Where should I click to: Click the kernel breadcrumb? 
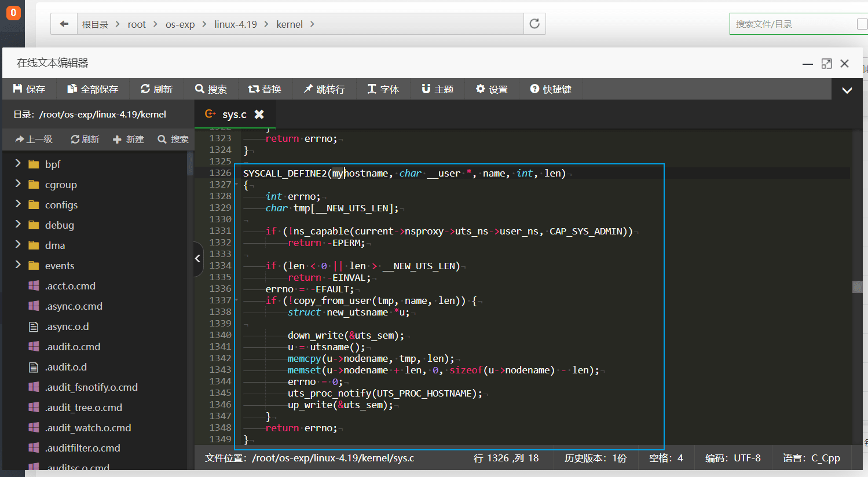coord(290,24)
